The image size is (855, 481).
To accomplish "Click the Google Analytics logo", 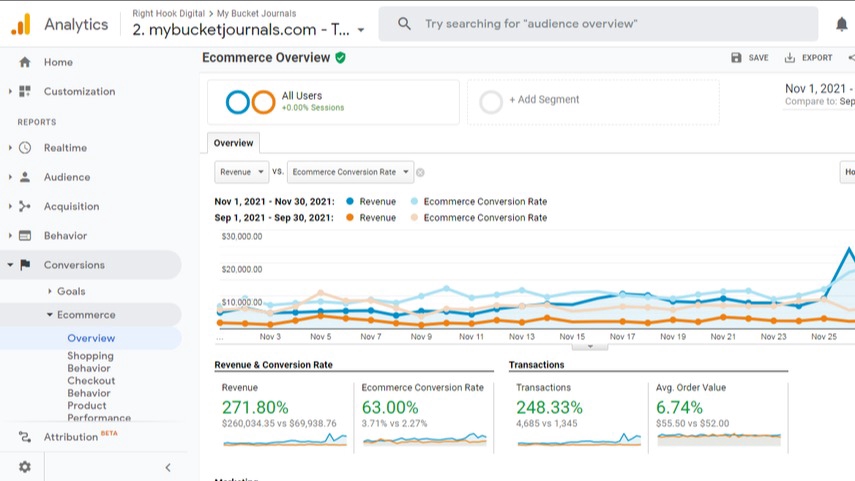I will click(21, 25).
